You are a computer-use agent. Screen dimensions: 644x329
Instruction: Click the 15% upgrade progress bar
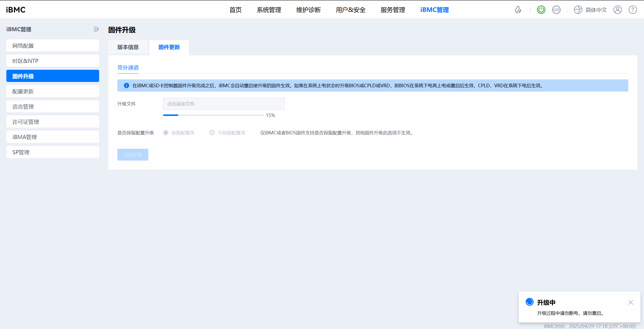pos(213,115)
